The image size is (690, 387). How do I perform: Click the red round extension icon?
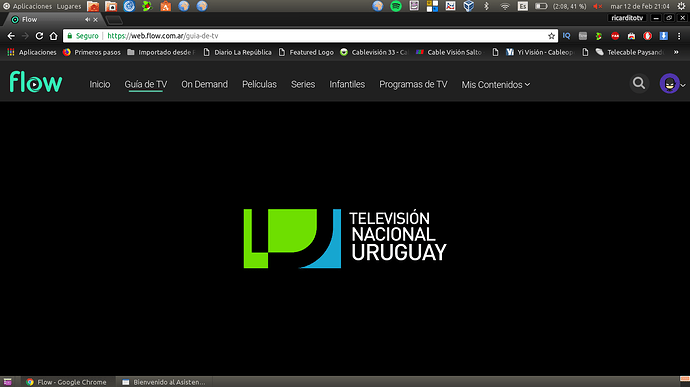pyautogui.click(x=647, y=36)
